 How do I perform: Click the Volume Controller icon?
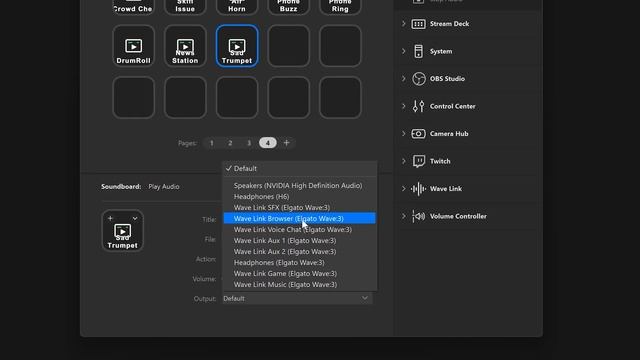pyautogui.click(x=418, y=216)
